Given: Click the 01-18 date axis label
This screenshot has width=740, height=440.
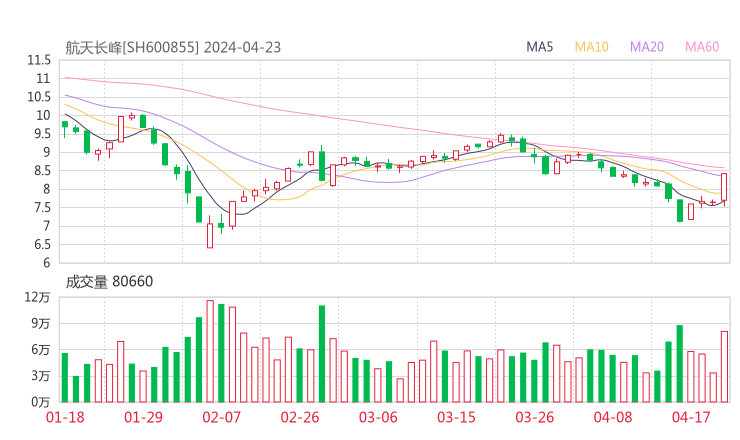Looking at the screenshot, I should 65,417.
